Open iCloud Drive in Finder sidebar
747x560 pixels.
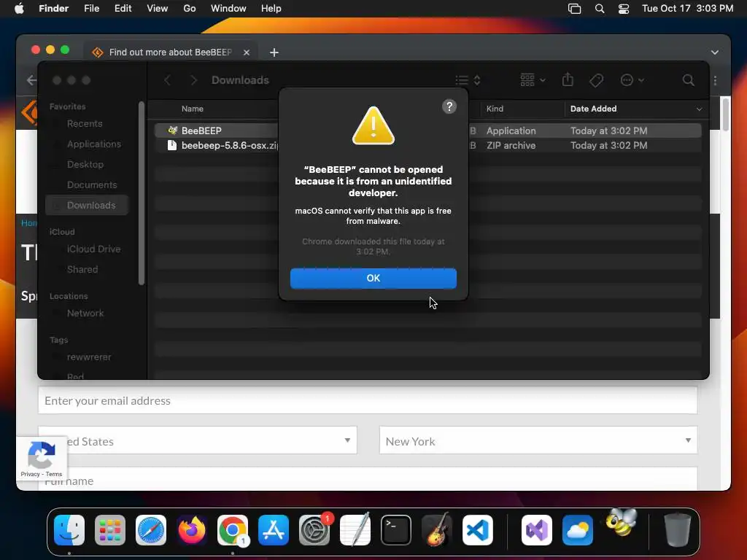(93, 249)
